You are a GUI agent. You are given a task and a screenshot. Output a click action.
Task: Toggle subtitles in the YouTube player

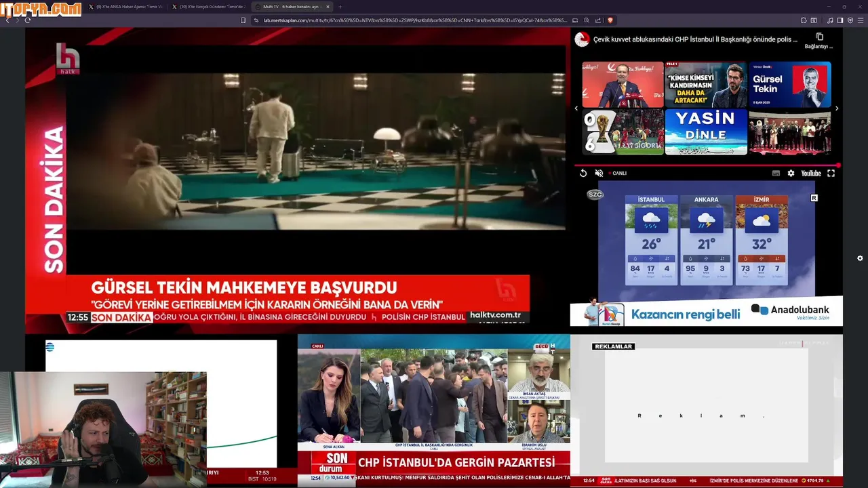[776, 174]
